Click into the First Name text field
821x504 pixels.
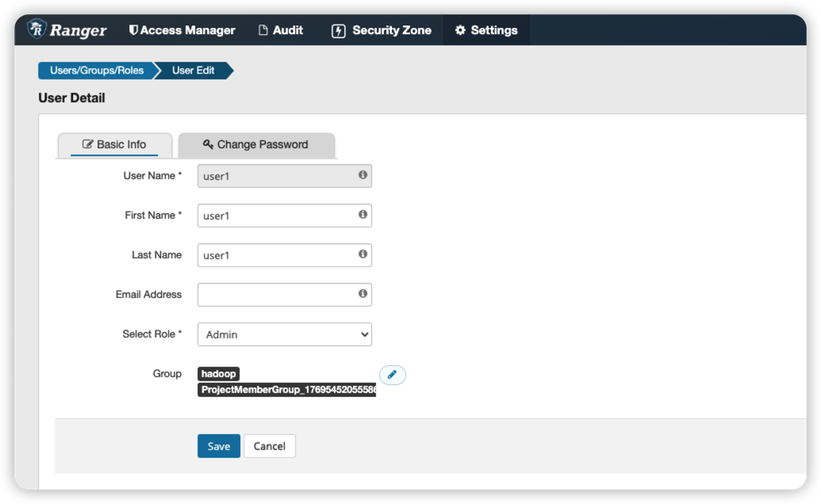(275, 216)
